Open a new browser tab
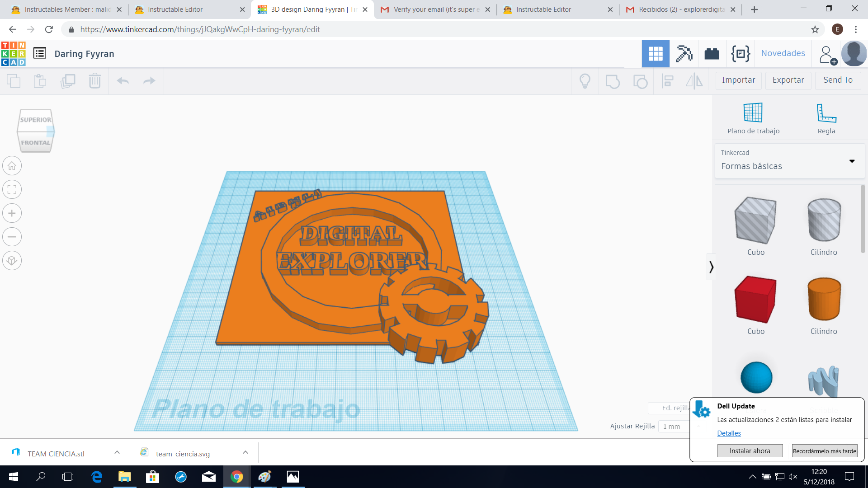 pos(754,9)
